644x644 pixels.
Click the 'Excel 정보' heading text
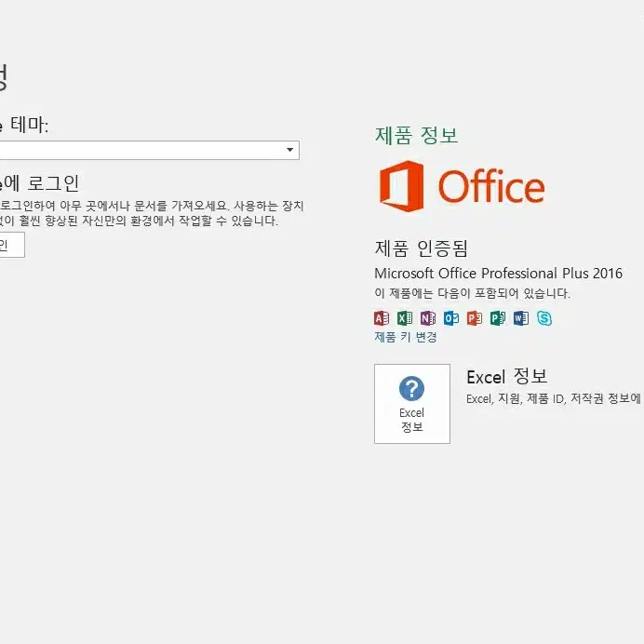pyautogui.click(x=507, y=376)
